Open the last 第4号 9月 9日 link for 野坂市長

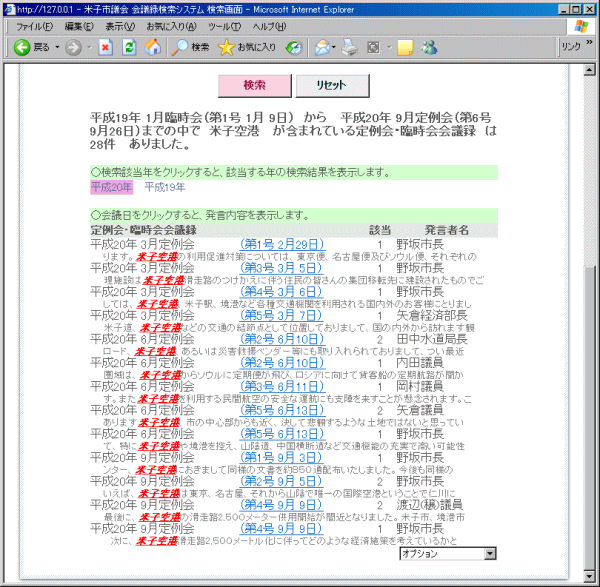[x=281, y=529]
